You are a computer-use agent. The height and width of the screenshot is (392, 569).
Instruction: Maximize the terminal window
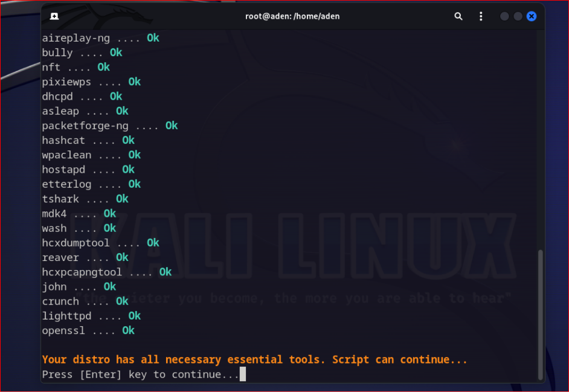pos(518,16)
